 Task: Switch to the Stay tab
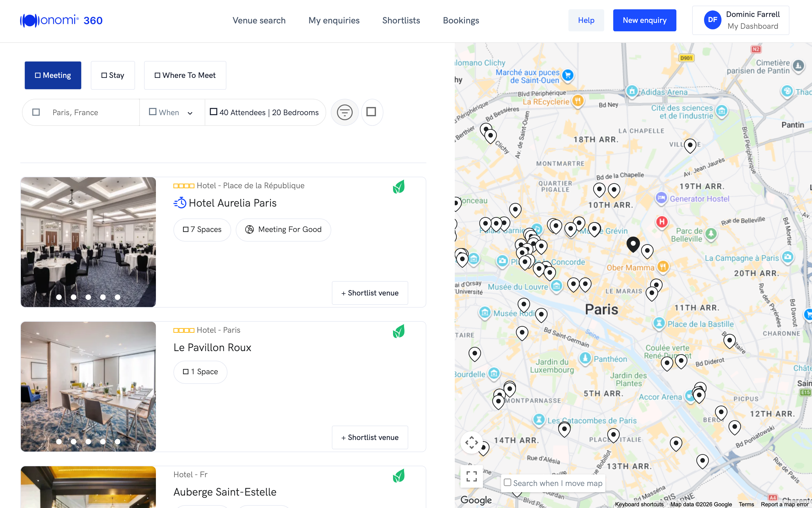click(113, 75)
